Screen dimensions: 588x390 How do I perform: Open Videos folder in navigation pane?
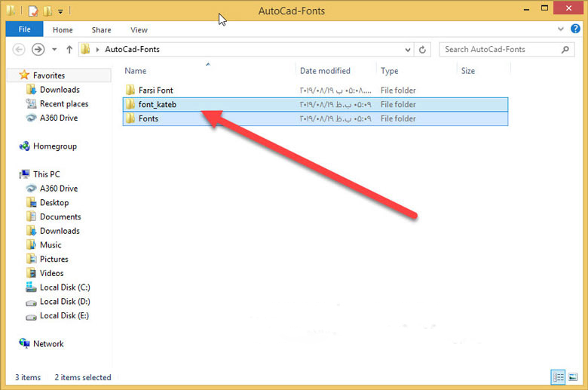tap(52, 273)
